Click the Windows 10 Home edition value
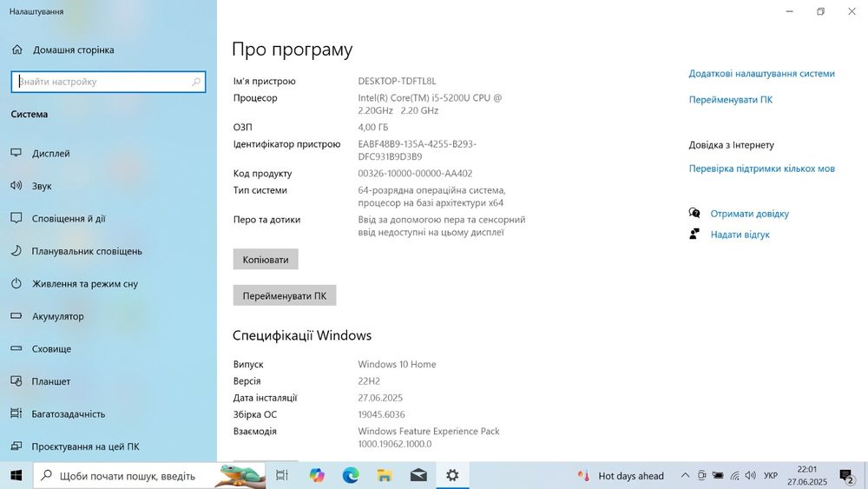Screen dimensions: 868x489 (397, 365)
